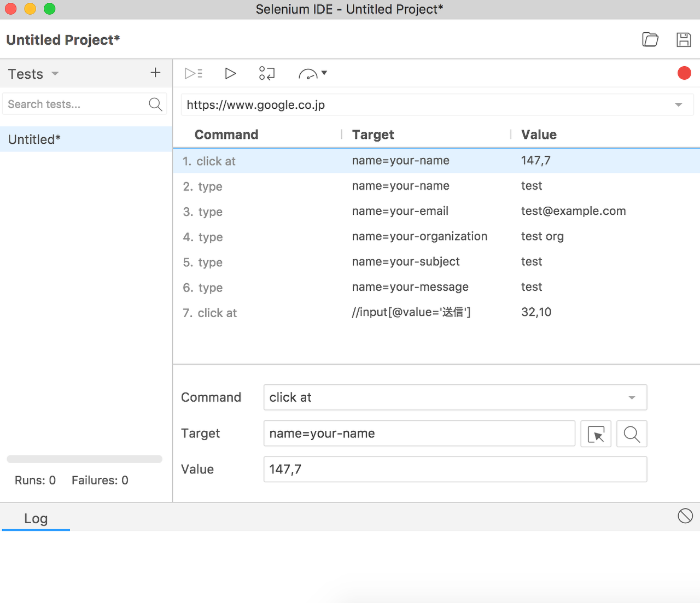Disable logging with the circle-slash icon
700x603 pixels.
pyautogui.click(x=685, y=516)
